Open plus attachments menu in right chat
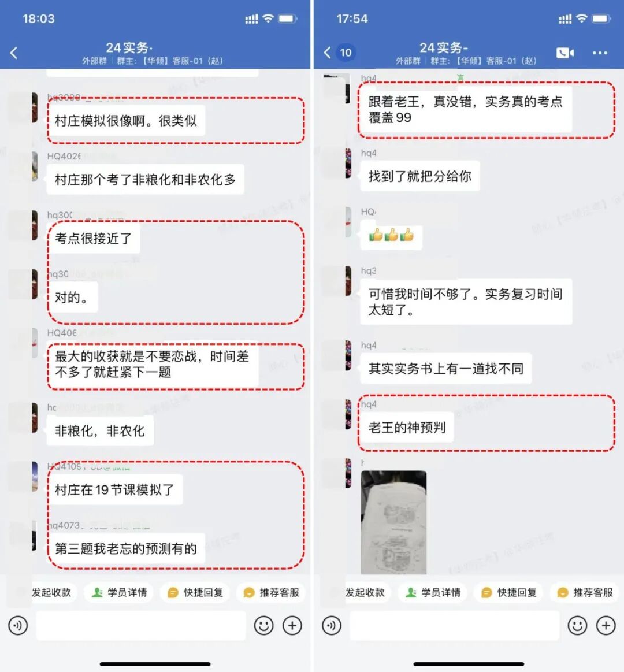This screenshot has width=624, height=672. [x=606, y=626]
